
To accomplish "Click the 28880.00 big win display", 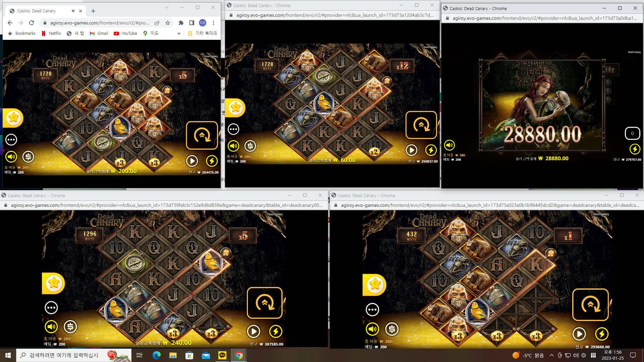I will click(x=542, y=134).
